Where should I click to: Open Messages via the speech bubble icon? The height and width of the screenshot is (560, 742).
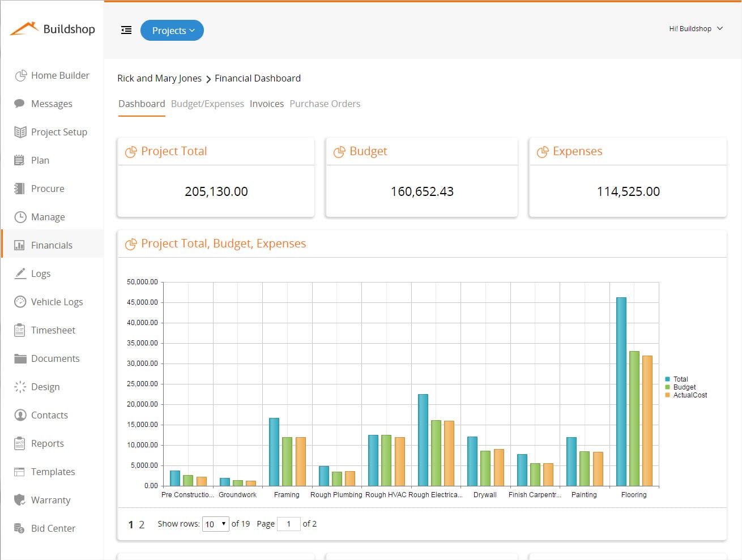point(20,104)
